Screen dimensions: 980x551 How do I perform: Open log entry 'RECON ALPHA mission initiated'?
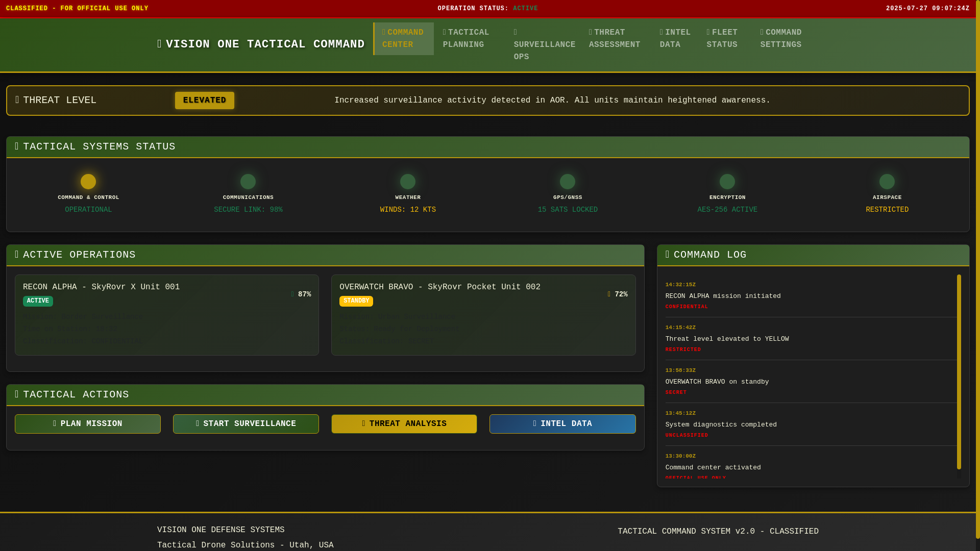[x=811, y=296]
